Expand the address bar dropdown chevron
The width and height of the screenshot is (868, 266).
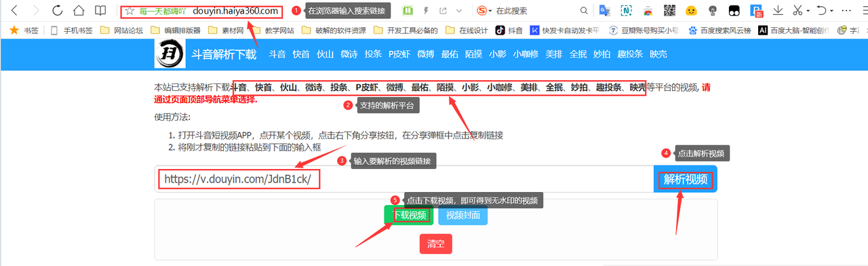[460, 11]
